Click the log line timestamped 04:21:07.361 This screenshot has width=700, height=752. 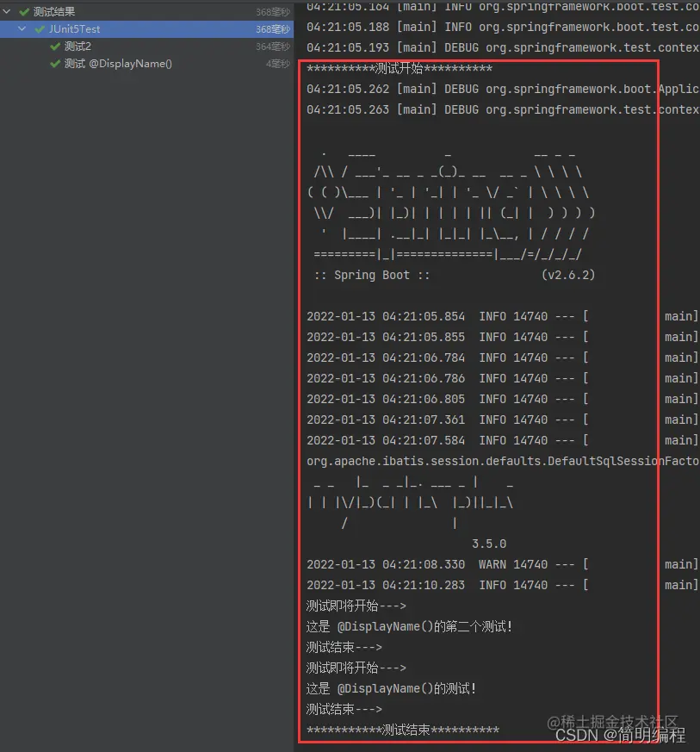[503, 420]
